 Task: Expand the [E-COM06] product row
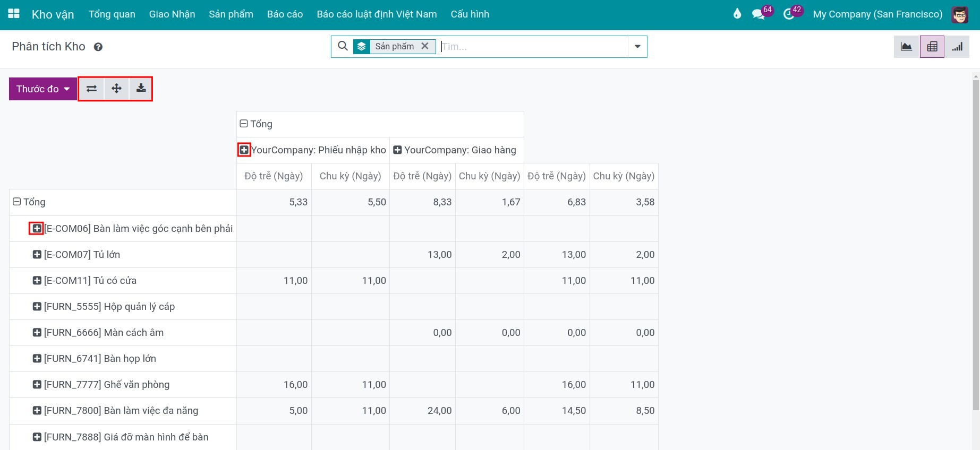pyautogui.click(x=37, y=228)
